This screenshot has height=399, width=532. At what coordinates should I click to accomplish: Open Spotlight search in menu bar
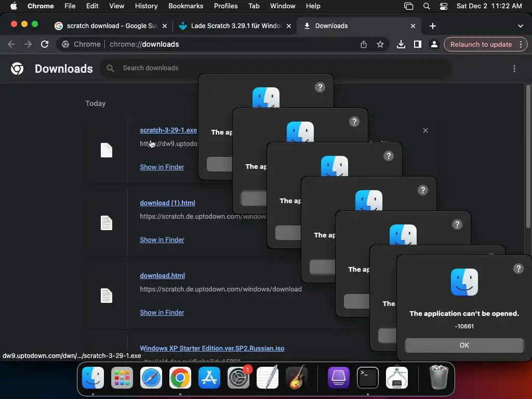click(427, 6)
